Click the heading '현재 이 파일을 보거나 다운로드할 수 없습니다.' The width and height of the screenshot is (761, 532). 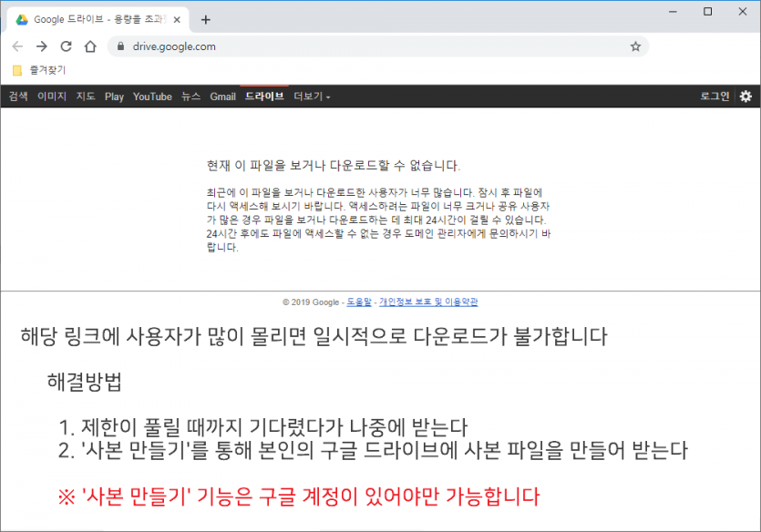coord(334,166)
